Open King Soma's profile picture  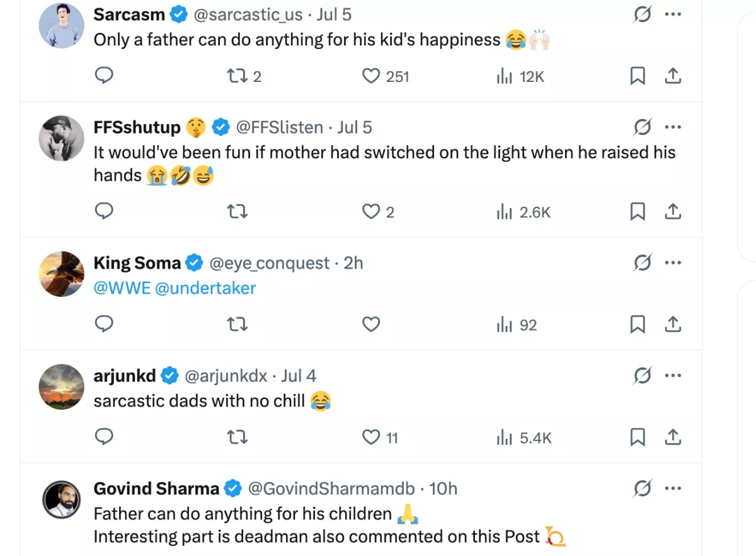click(x=62, y=274)
